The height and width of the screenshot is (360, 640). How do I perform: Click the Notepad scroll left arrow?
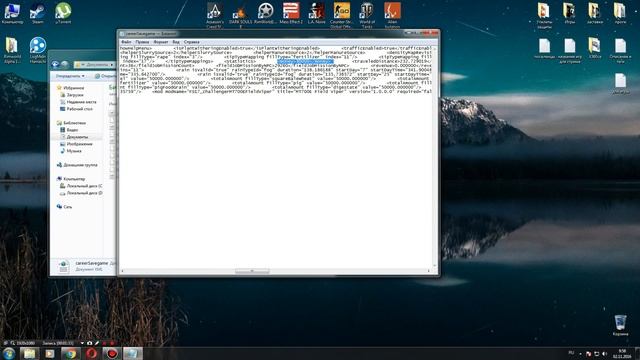(x=122, y=271)
